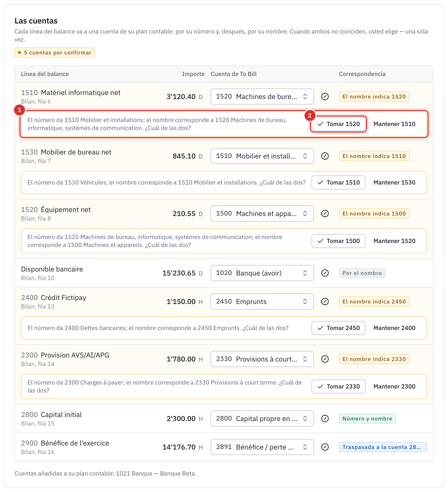Click the '5 cuentas por confirmar' badge
Image resolution: width=448 pixels, height=492 pixels.
(x=55, y=52)
